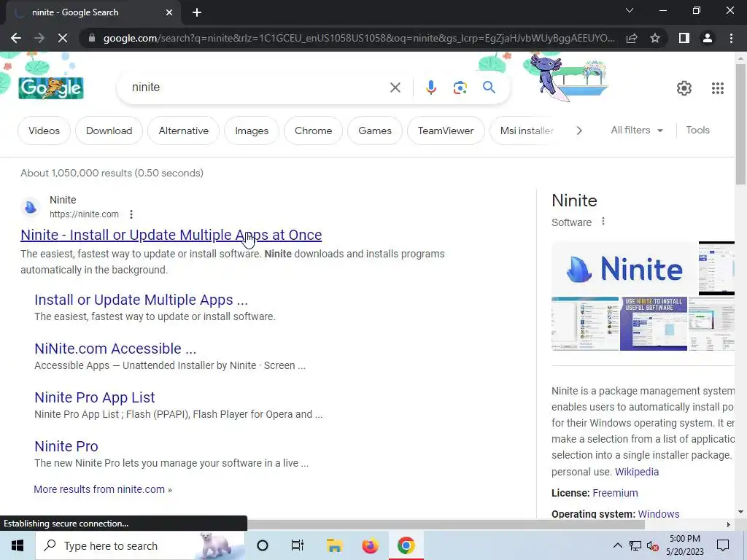
Task: Open Task View on taskbar
Action: point(298,545)
